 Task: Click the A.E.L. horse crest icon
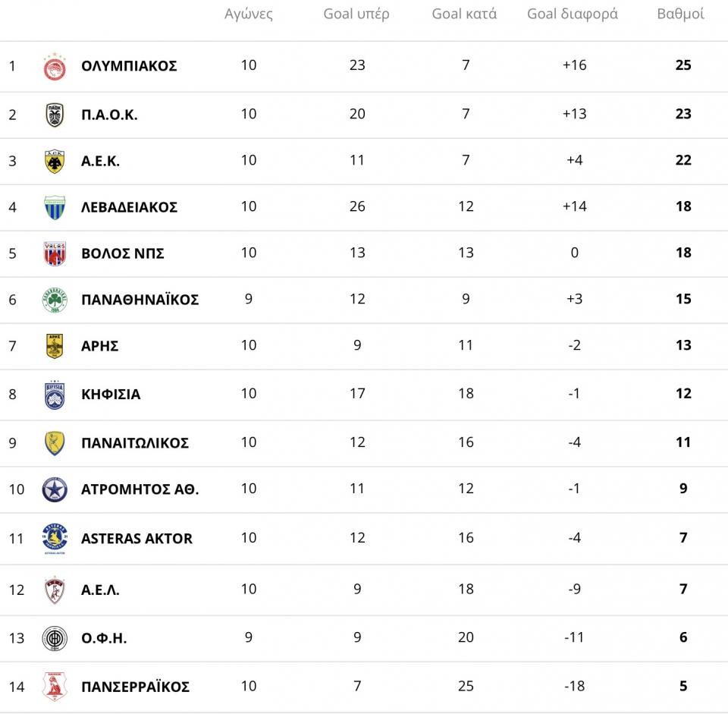[55, 590]
